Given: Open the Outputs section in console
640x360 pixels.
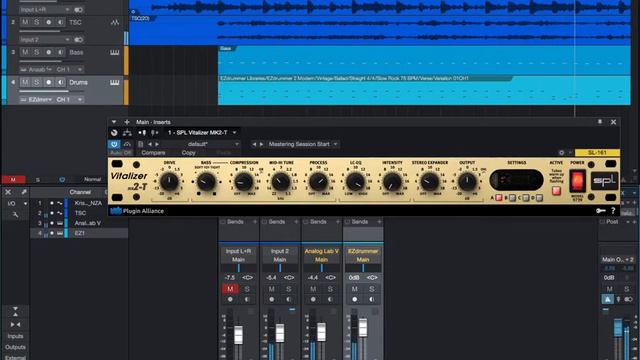Looking at the screenshot, I should click(15, 347).
